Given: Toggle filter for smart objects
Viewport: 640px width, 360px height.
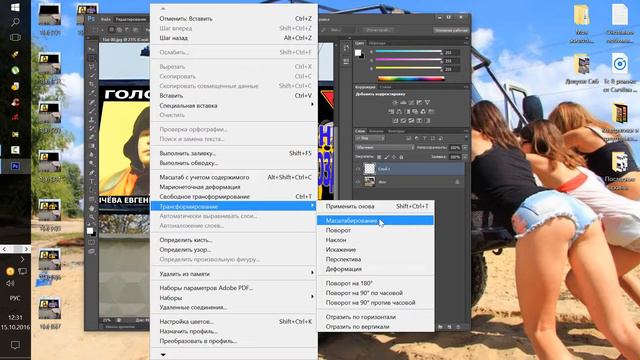Looking at the screenshot, I should 441,138.
